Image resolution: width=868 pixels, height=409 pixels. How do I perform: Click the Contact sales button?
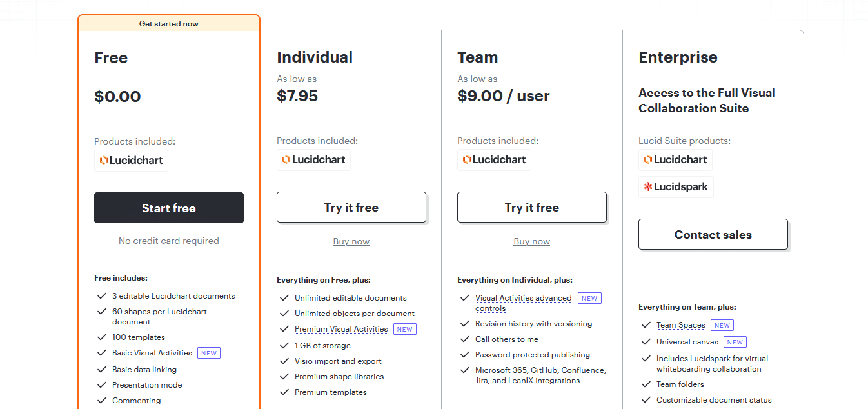click(713, 234)
